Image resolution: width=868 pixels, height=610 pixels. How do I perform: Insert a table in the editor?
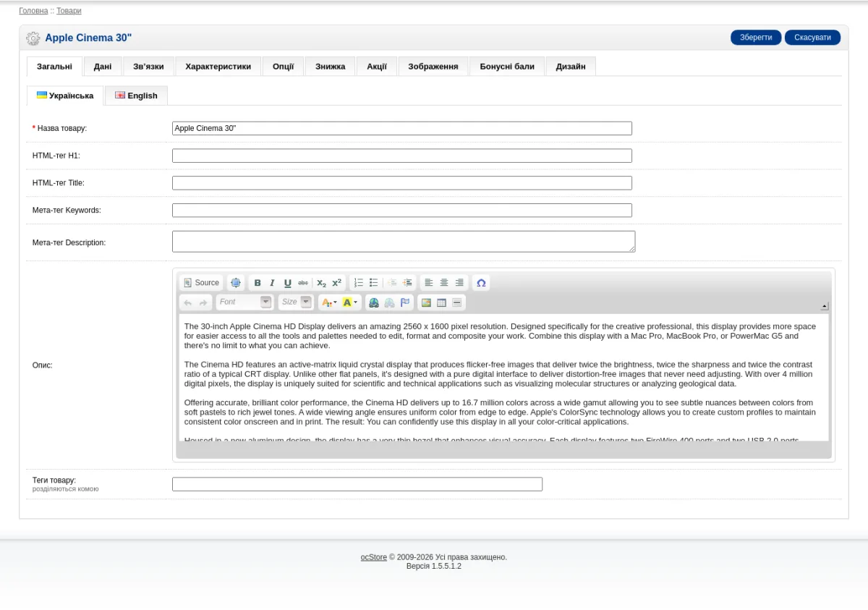(x=441, y=302)
